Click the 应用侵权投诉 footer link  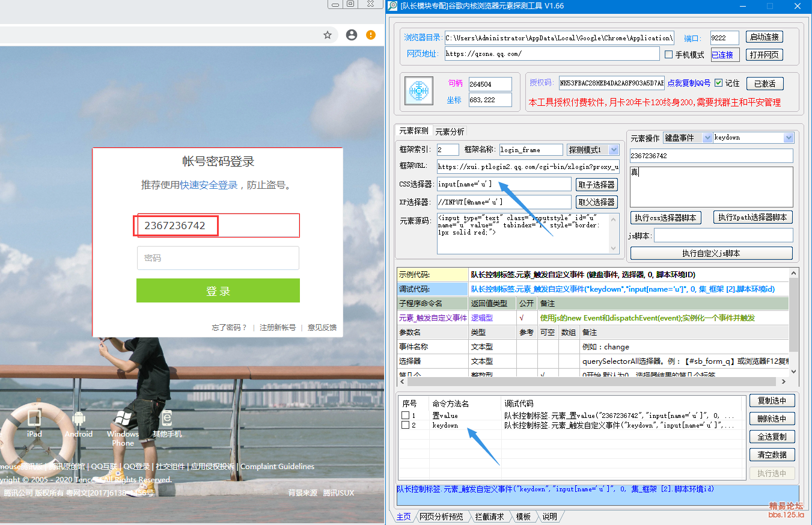pyautogui.click(x=212, y=467)
